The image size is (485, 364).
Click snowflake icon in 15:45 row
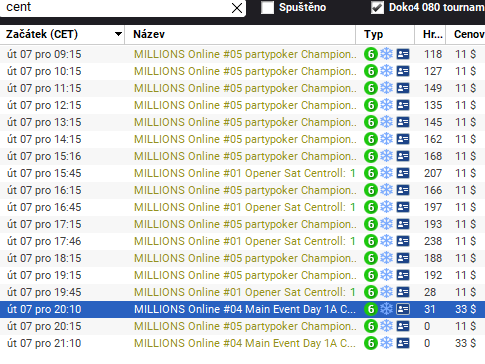click(387, 173)
